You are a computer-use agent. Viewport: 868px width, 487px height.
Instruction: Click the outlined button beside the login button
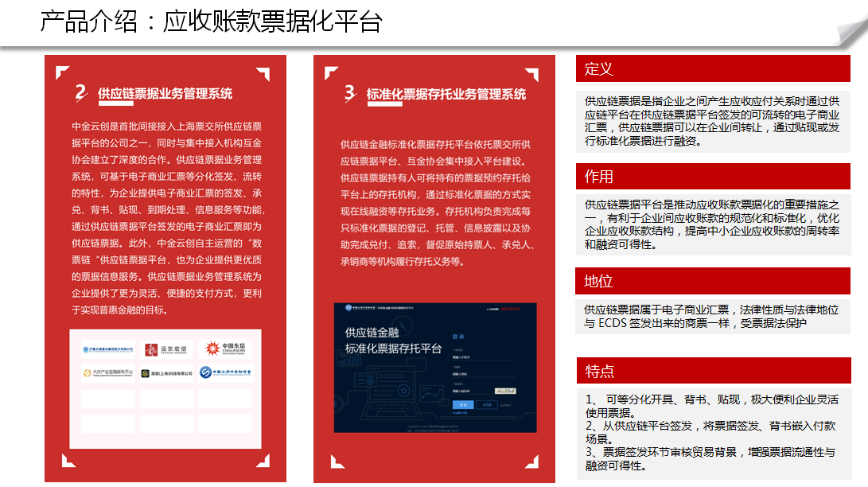click(x=488, y=405)
